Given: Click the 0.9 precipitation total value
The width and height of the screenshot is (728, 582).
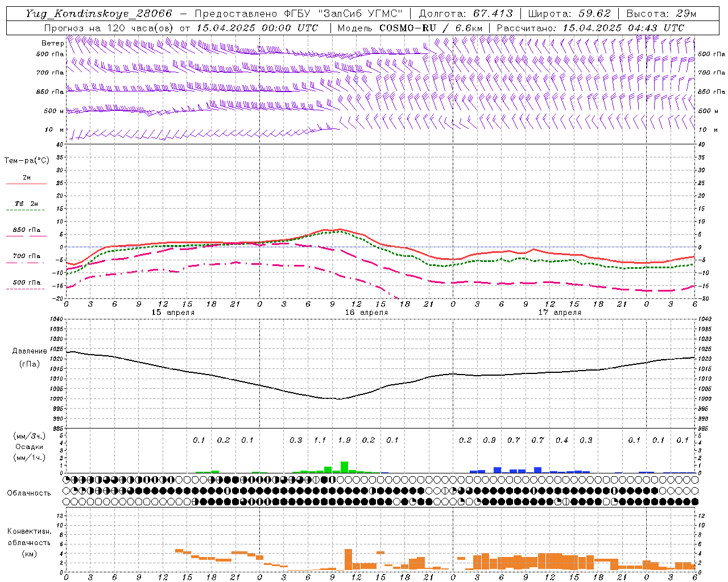Looking at the screenshot, I should pyautogui.click(x=489, y=440).
